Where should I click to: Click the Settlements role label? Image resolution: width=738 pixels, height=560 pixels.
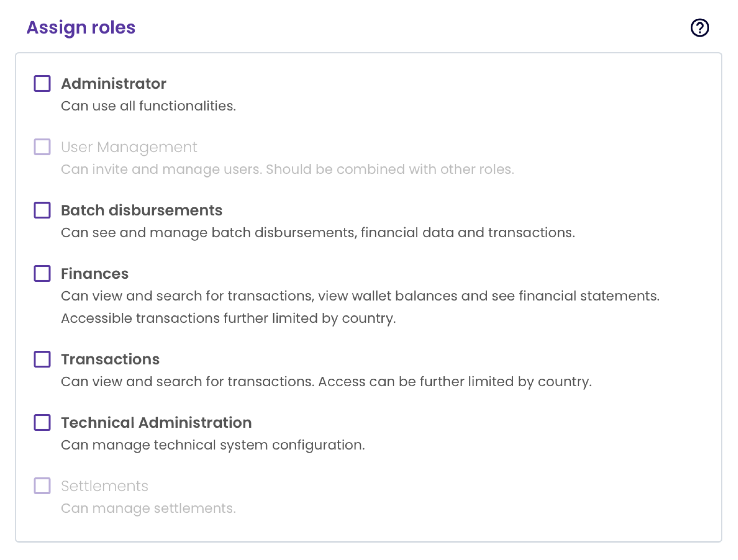click(x=104, y=486)
